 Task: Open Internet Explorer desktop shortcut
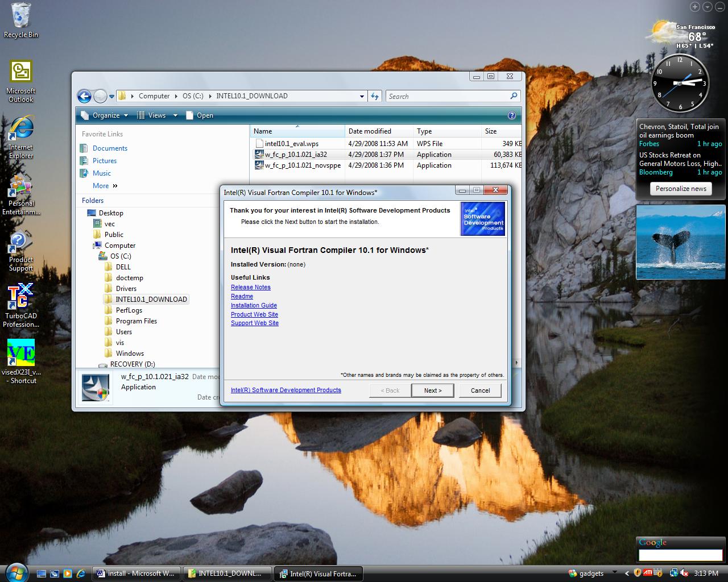(x=21, y=137)
